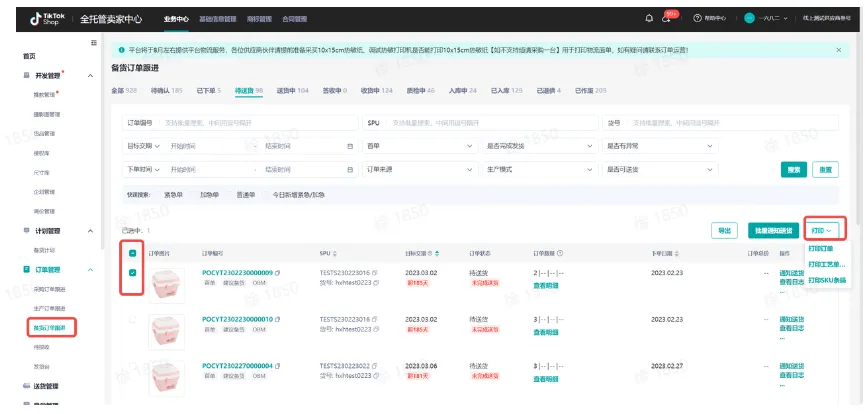Click the 导出 button
The width and height of the screenshot is (865, 414).
724,231
